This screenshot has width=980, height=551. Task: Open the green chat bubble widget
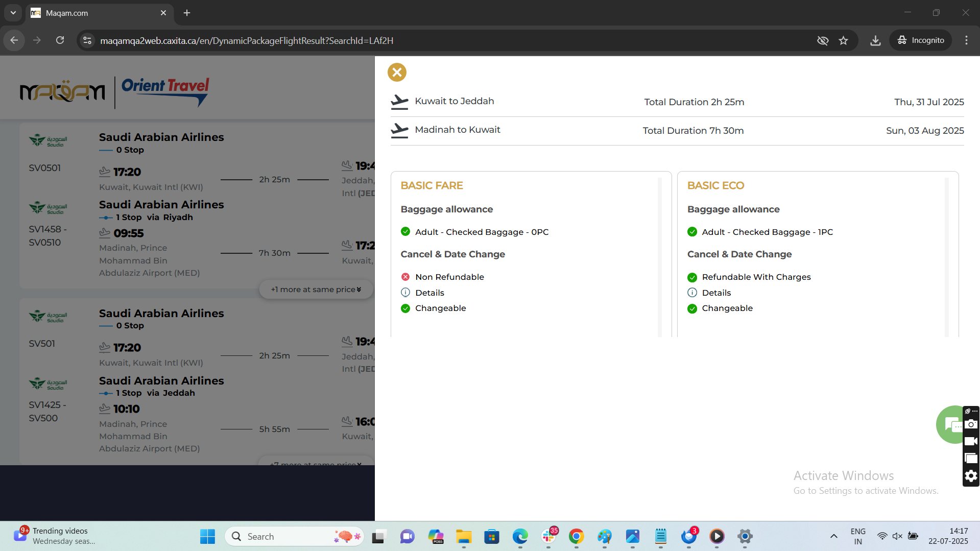[949, 424]
